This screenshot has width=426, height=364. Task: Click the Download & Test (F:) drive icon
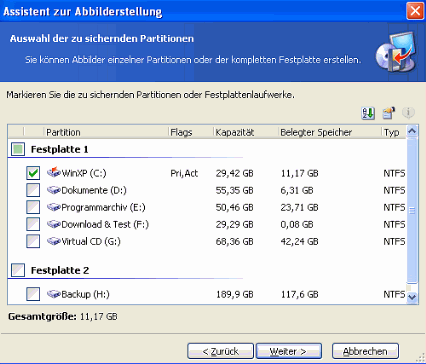tap(53, 224)
